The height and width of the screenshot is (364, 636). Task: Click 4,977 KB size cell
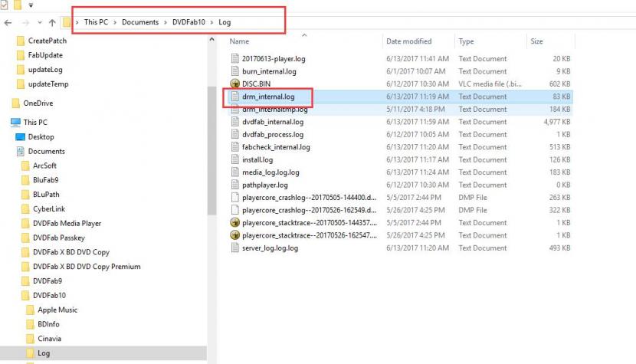[x=557, y=122]
